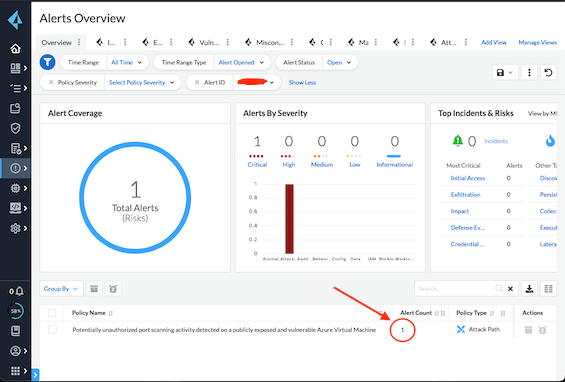This screenshot has width=565, height=382.
Task: Expand the Dashboards sidebar chevron
Action: click(26, 68)
